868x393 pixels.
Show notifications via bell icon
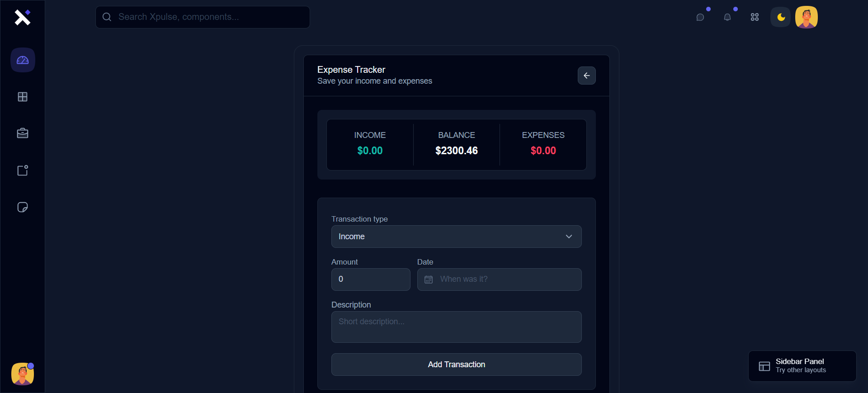(x=727, y=17)
